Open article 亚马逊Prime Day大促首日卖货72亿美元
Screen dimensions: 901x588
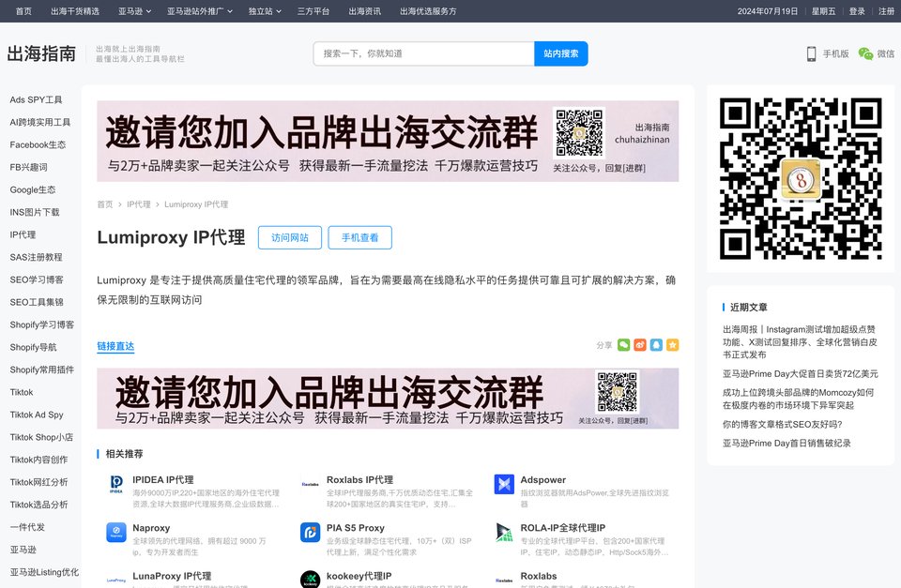click(x=801, y=374)
